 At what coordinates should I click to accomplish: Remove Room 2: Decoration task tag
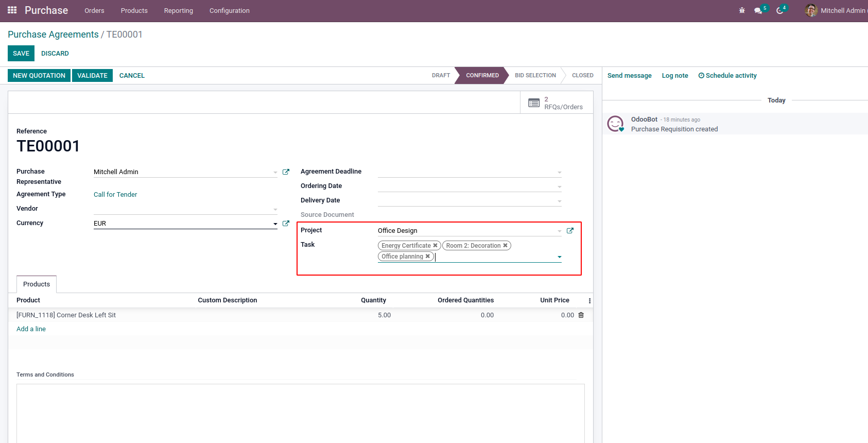pyautogui.click(x=506, y=246)
